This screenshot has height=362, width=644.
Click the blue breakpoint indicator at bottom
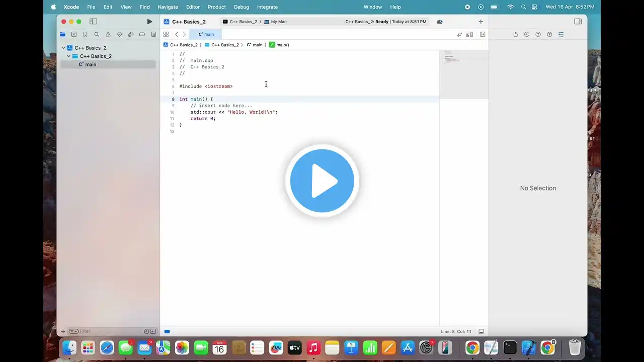167,331
